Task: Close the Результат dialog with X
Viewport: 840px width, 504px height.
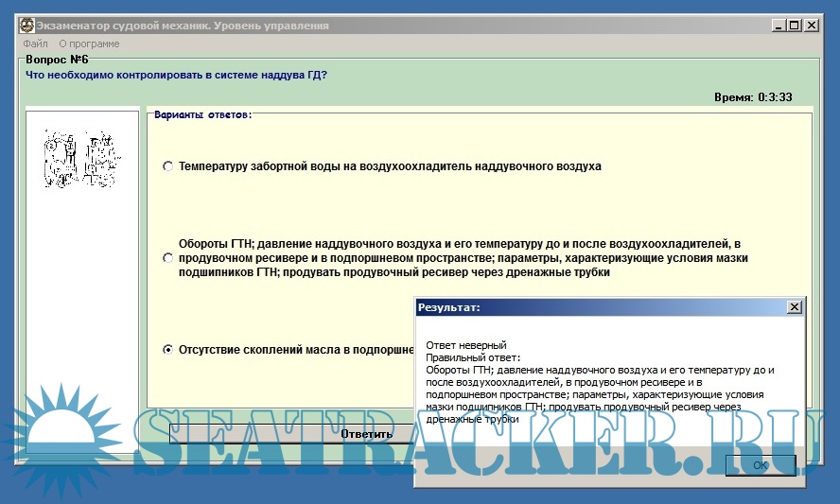Action: pyautogui.click(x=794, y=307)
